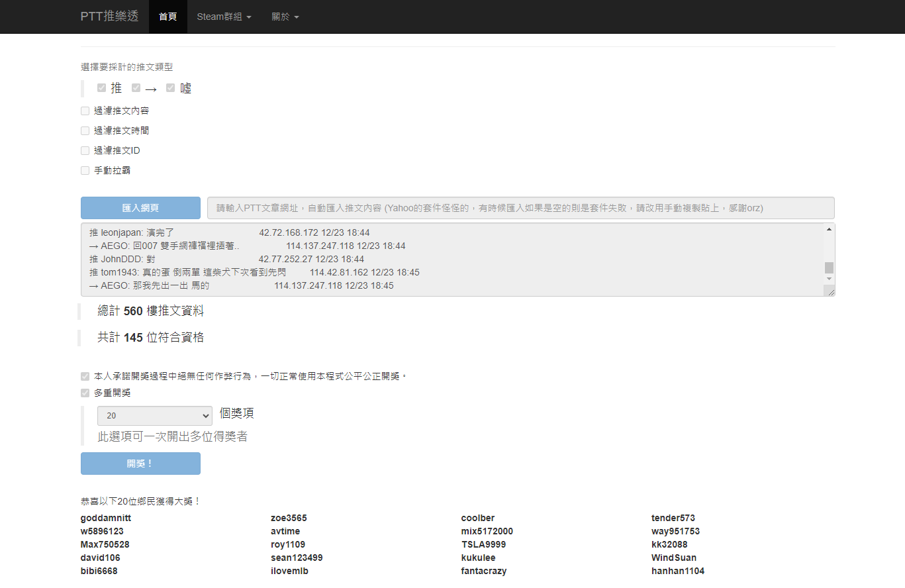Select winner name w5896123
Image resolution: width=905 pixels, height=588 pixels.
(102, 531)
